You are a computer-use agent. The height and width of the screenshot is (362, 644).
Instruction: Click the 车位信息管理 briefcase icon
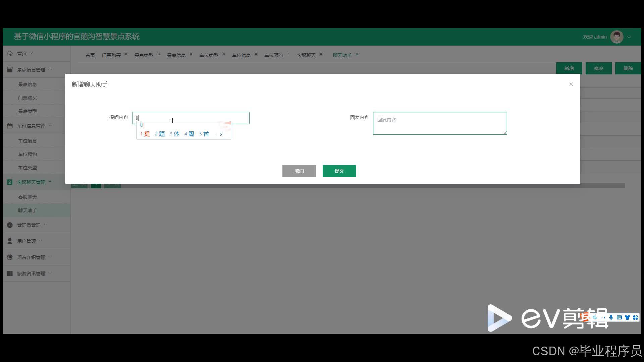tap(10, 126)
